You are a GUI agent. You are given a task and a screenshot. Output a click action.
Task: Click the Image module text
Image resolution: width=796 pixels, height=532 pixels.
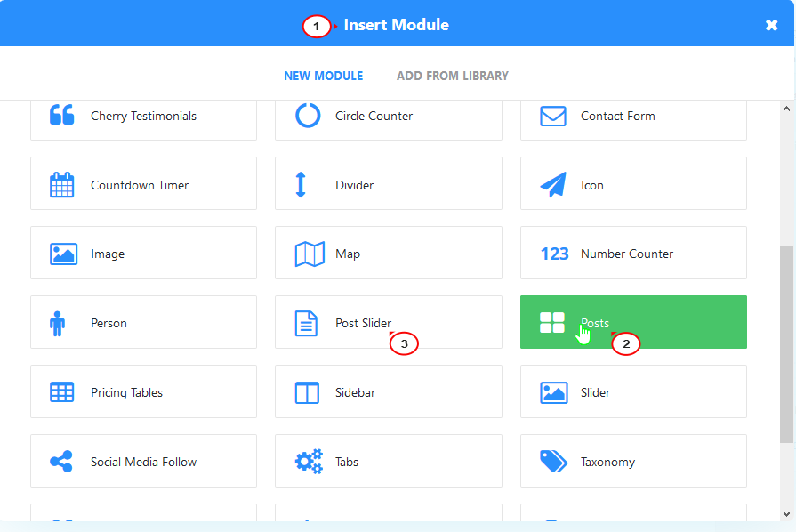[108, 254]
